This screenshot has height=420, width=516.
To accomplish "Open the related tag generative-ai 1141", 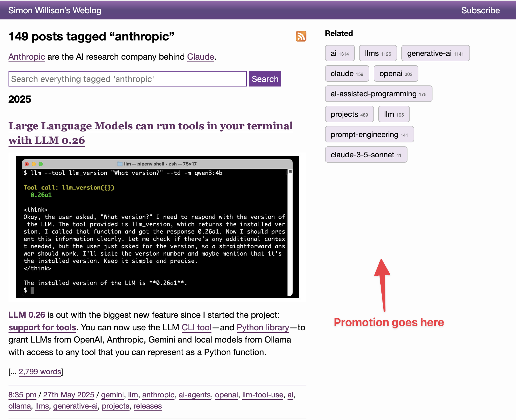I will point(435,53).
